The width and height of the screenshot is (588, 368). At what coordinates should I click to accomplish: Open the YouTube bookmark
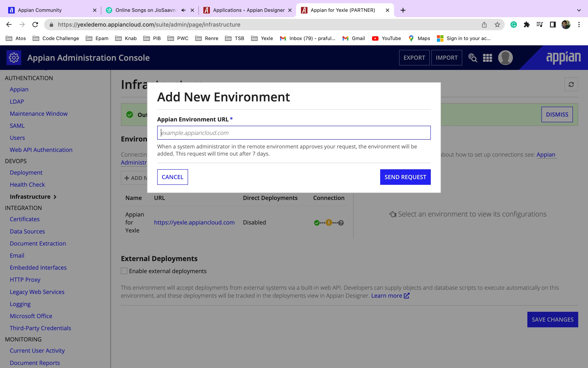386,38
